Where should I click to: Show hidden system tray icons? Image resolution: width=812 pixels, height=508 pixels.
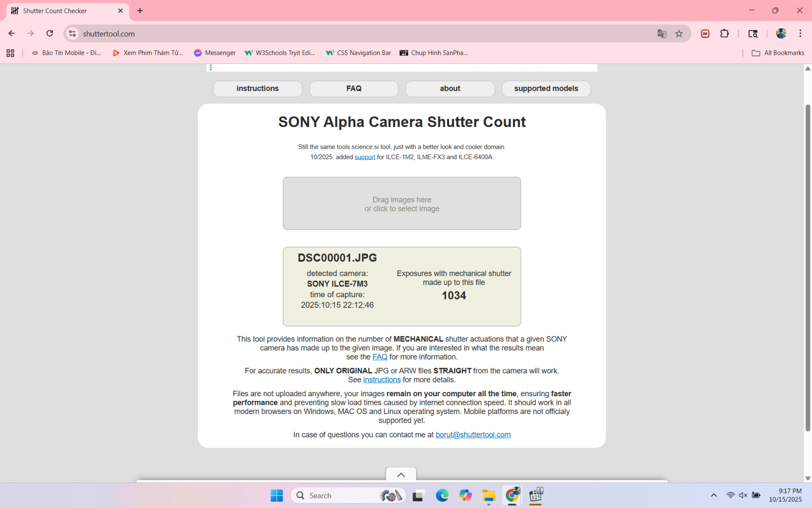click(x=714, y=495)
